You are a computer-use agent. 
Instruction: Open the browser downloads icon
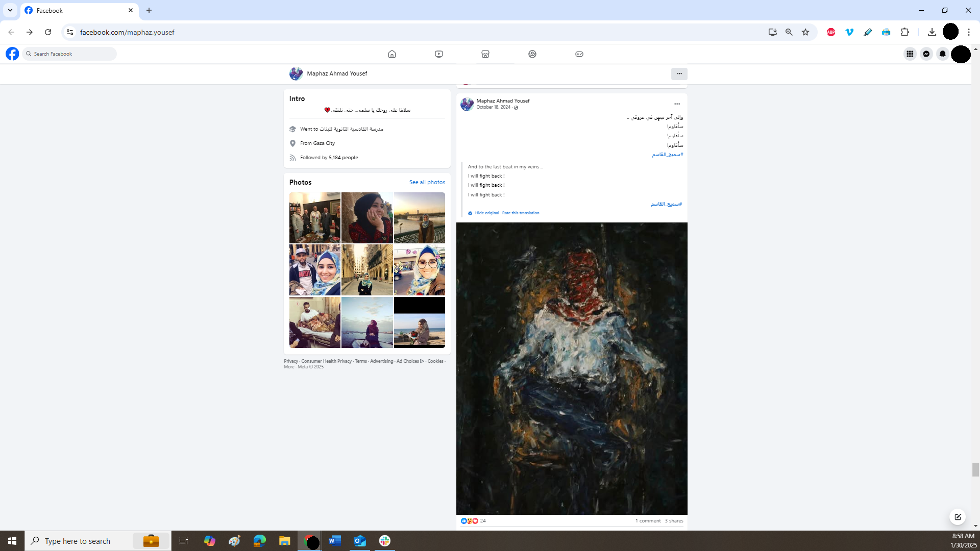[932, 32]
